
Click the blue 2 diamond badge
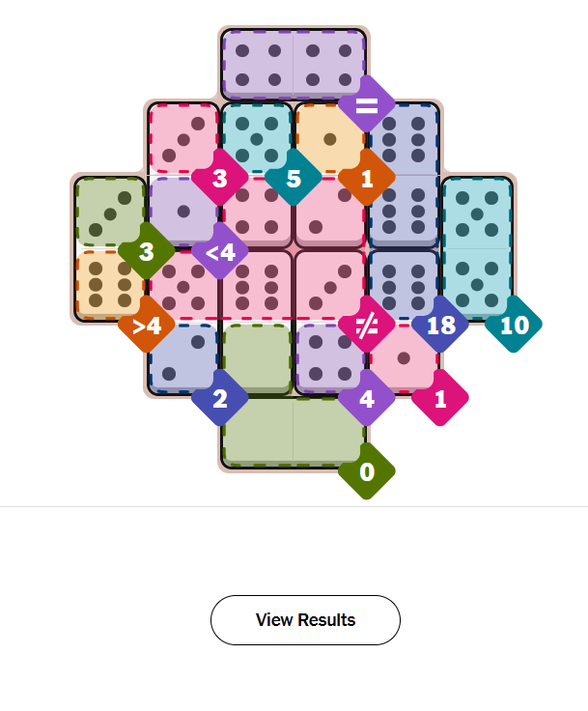(x=220, y=398)
